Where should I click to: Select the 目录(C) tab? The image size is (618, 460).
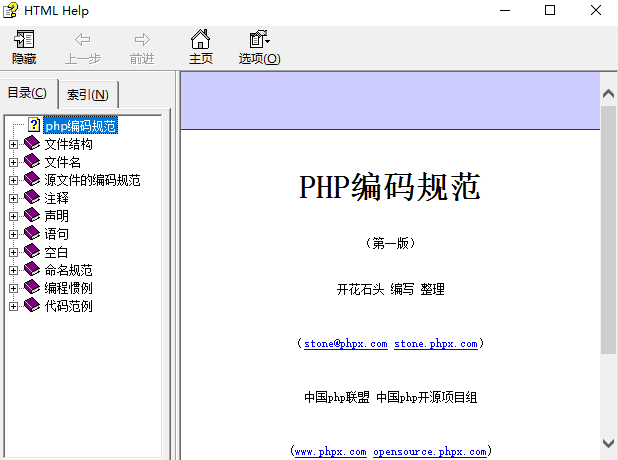27,93
